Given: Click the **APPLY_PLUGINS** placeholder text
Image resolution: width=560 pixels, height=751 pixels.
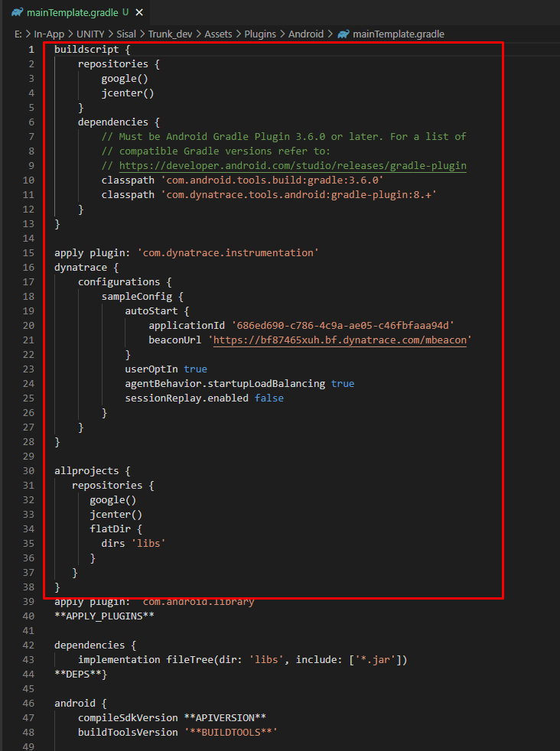Looking at the screenshot, I should click(x=104, y=616).
